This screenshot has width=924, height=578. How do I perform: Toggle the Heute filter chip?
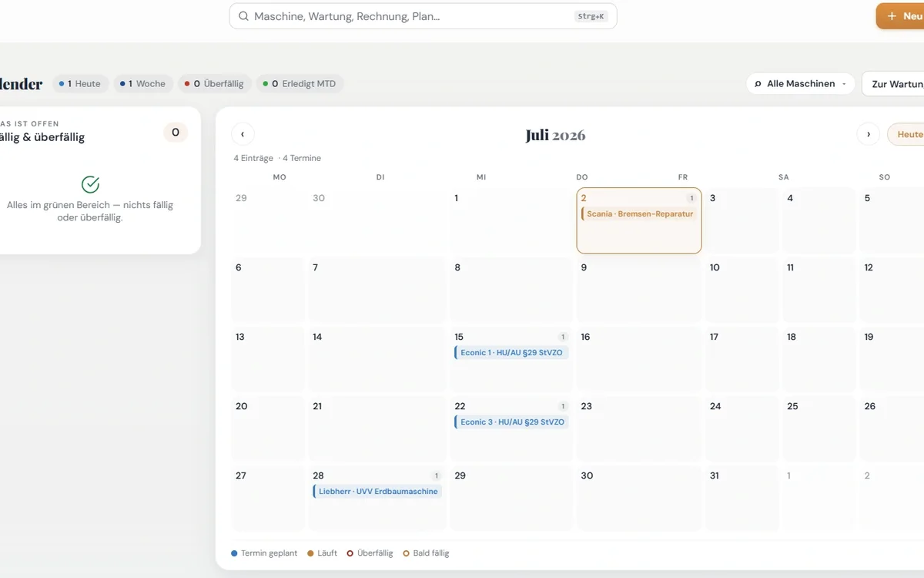pos(80,84)
